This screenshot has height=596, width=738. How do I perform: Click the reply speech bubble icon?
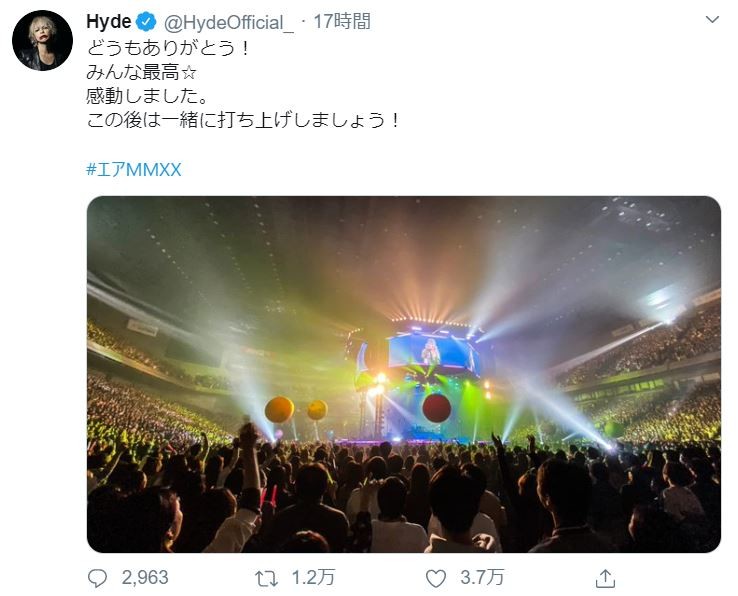click(x=97, y=577)
